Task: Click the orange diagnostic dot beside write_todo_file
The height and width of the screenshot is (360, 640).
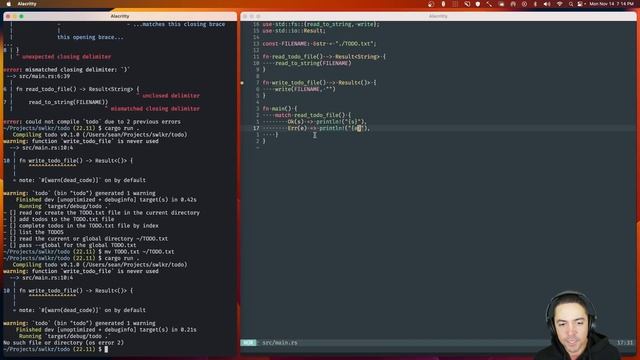Action: [x=242, y=83]
